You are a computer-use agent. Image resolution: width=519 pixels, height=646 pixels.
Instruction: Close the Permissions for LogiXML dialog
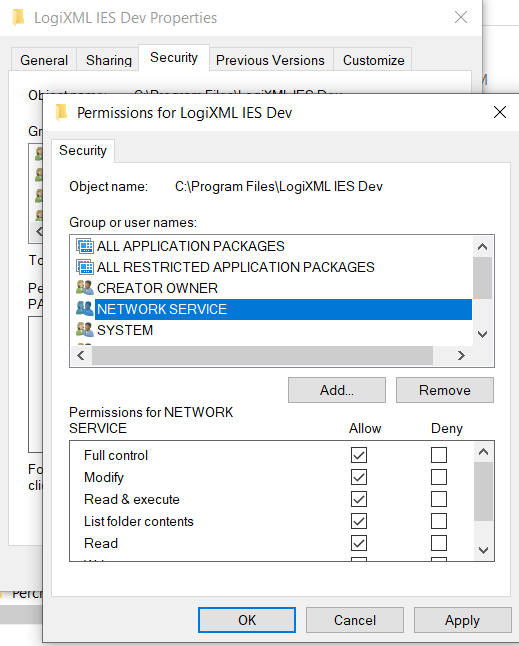coord(500,112)
